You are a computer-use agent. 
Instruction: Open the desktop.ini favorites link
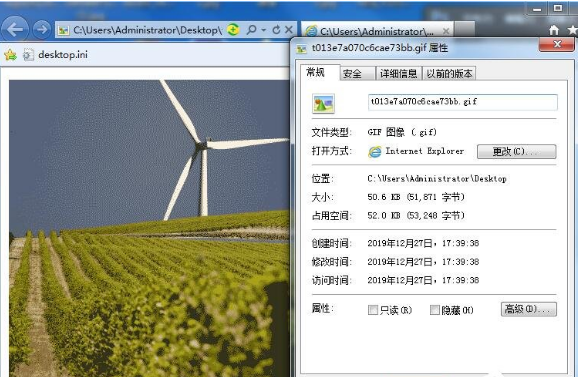point(56,55)
